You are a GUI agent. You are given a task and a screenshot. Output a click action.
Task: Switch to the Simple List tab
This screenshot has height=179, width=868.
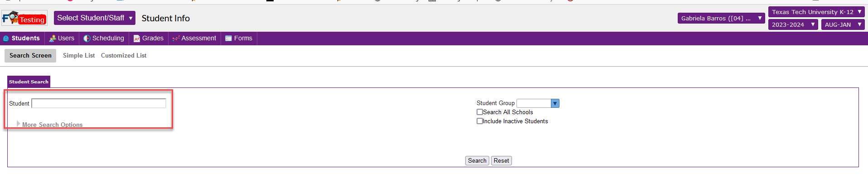point(79,55)
